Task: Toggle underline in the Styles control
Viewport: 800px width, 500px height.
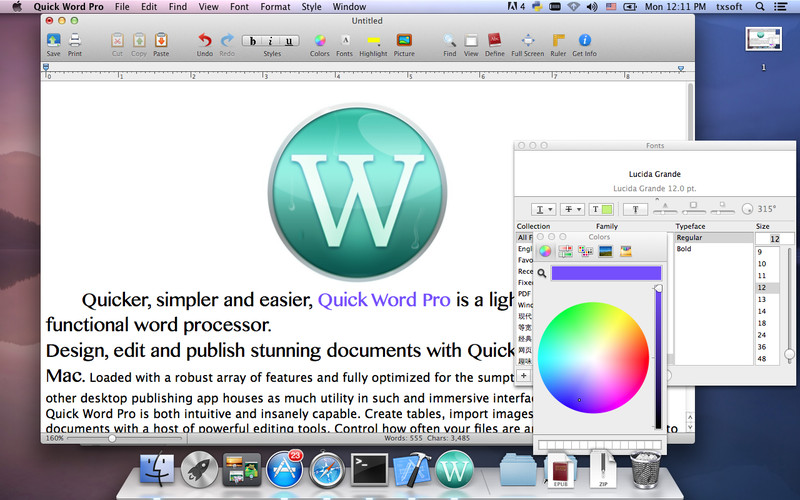Action: coord(289,41)
